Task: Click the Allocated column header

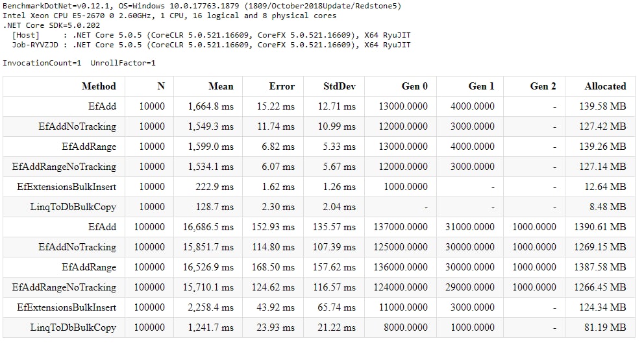Action: (x=606, y=86)
